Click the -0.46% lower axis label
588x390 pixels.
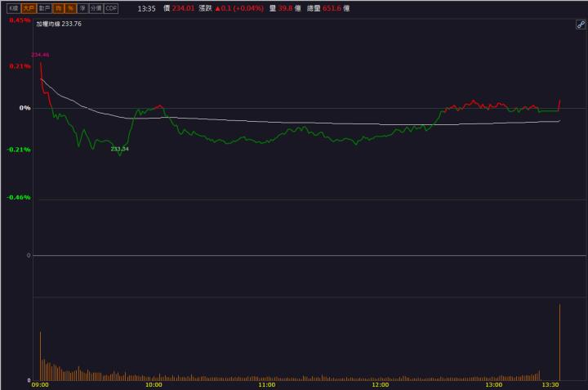coord(19,197)
